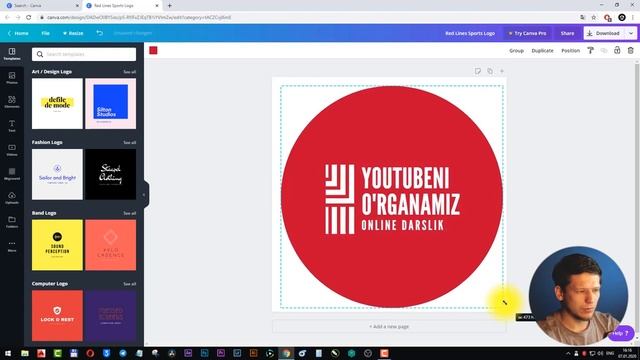Open the Help button

tap(621, 333)
